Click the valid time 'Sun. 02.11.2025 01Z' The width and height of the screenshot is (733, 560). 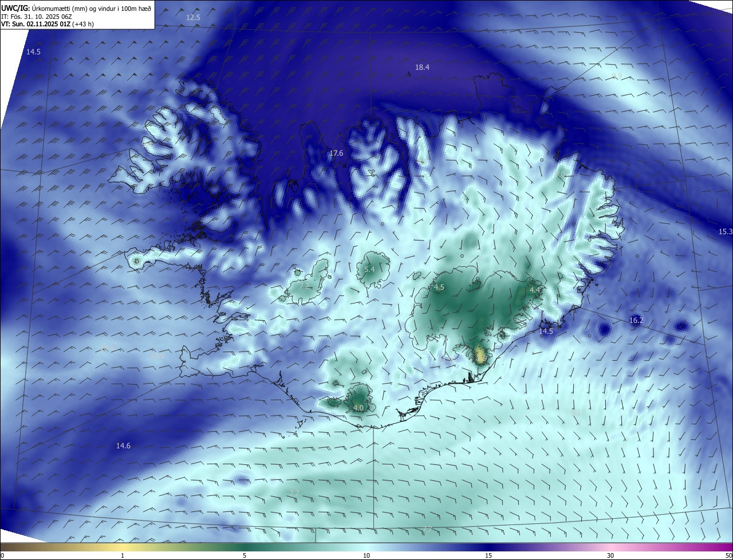coord(41,24)
